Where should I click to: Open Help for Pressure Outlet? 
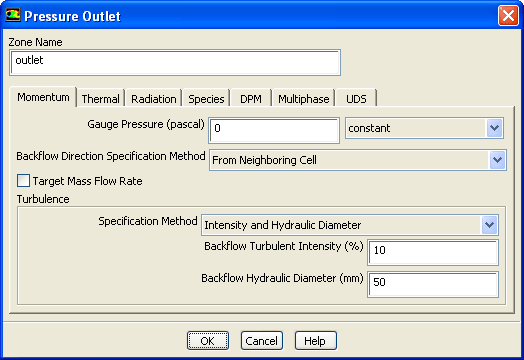(x=315, y=341)
